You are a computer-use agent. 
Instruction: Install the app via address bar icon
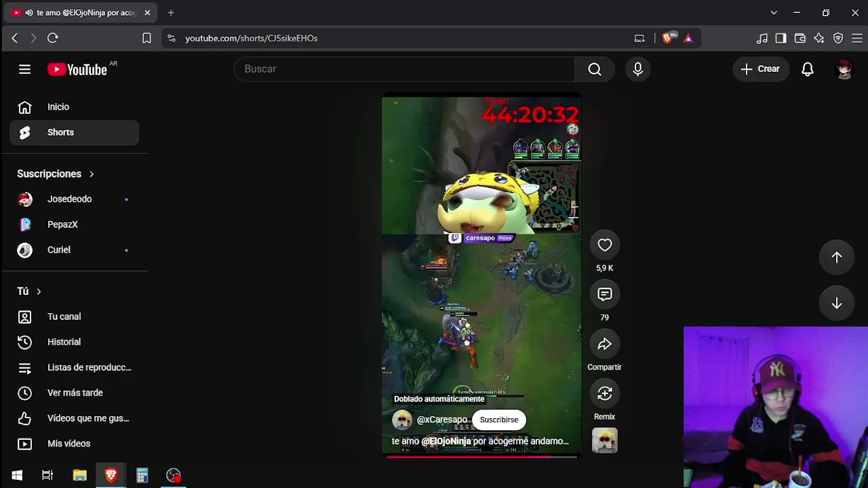[639, 38]
